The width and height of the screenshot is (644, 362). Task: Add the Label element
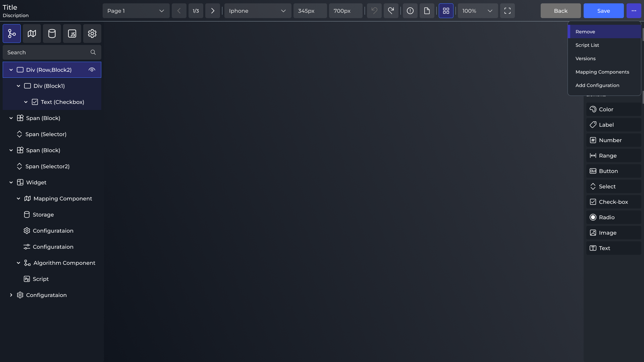(x=614, y=125)
